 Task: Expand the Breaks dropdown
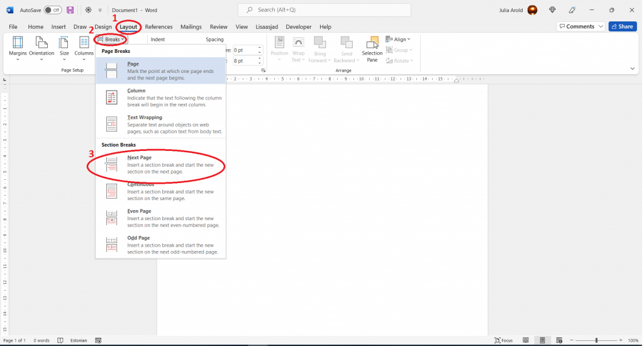tap(112, 39)
